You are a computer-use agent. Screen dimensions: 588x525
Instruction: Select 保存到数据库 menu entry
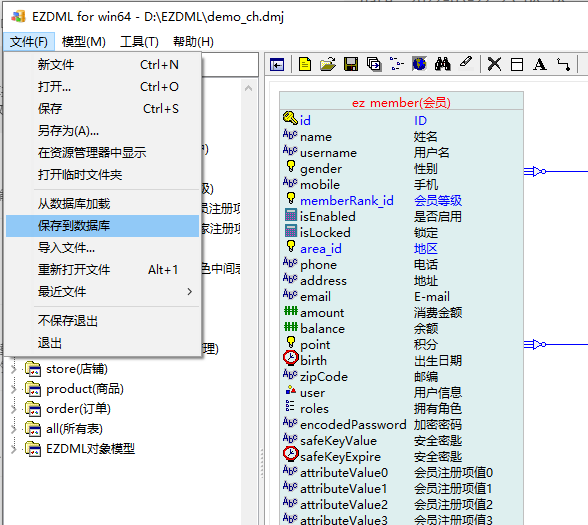(102, 226)
